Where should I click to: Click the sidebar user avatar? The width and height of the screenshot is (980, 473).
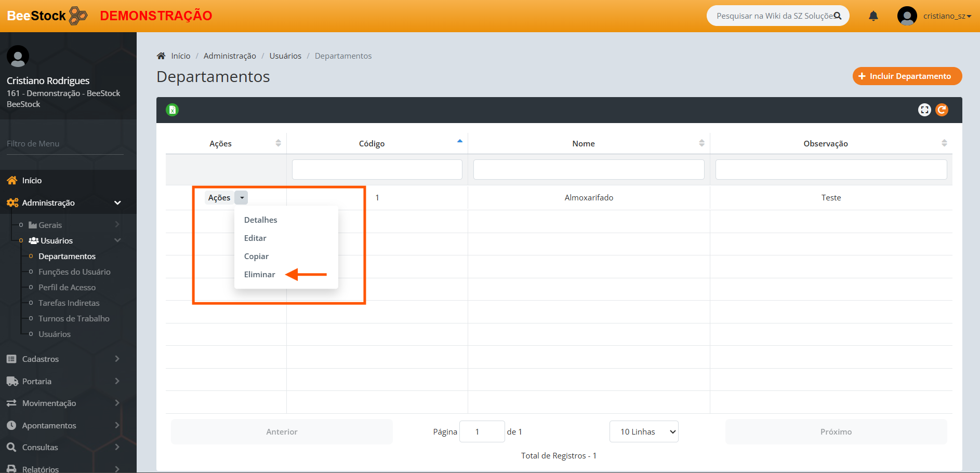(18, 56)
